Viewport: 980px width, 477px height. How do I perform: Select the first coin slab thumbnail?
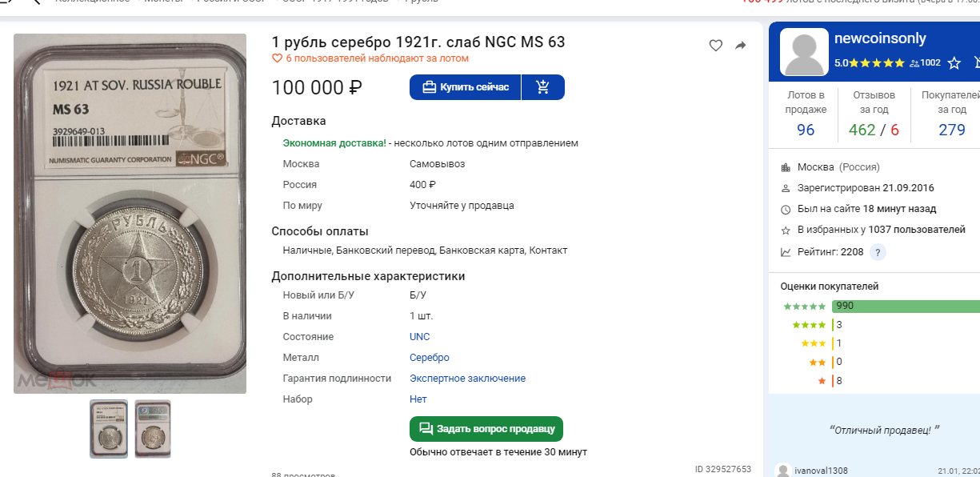tap(109, 428)
